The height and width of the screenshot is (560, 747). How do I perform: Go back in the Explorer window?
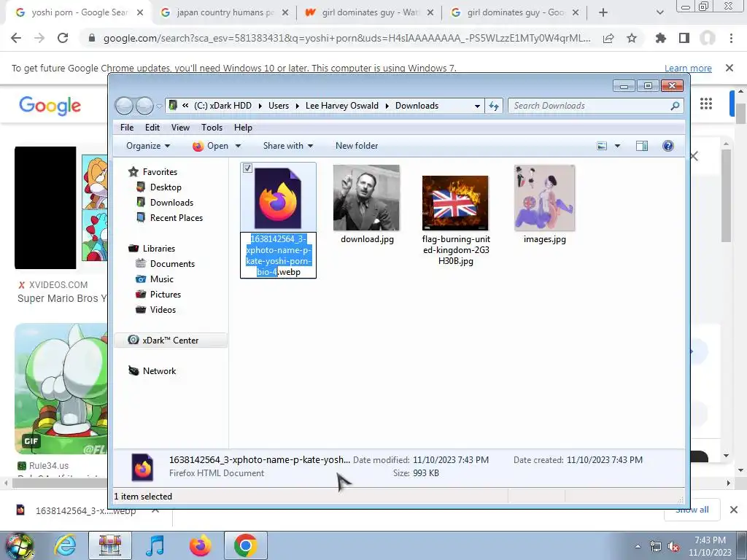(x=124, y=106)
